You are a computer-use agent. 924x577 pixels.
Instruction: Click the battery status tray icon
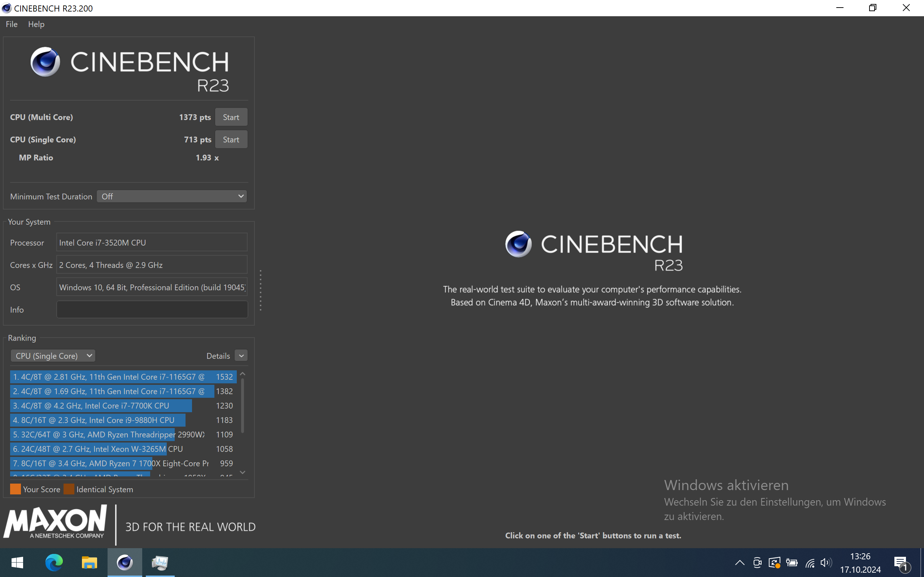click(x=792, y=563)
